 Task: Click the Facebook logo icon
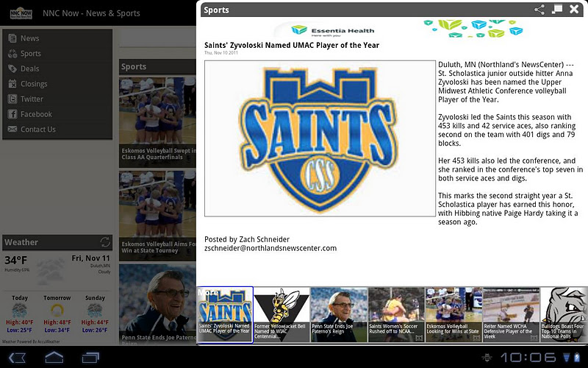pos(12,114)
